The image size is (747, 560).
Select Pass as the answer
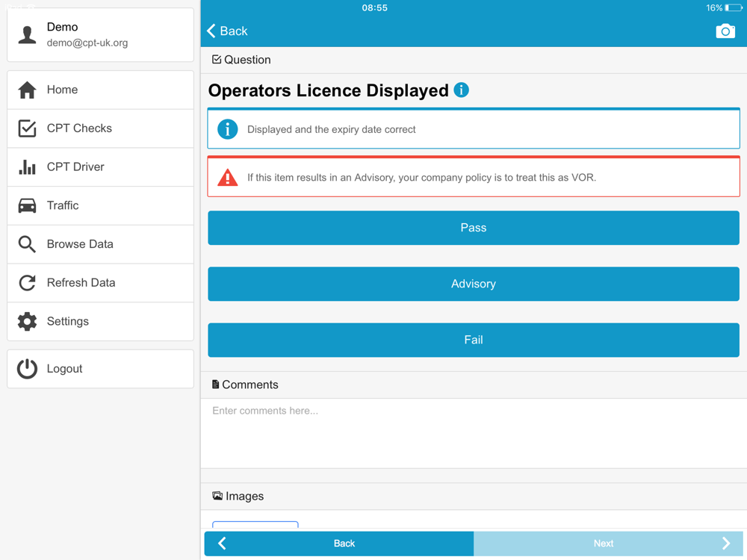tap(473, 228)
